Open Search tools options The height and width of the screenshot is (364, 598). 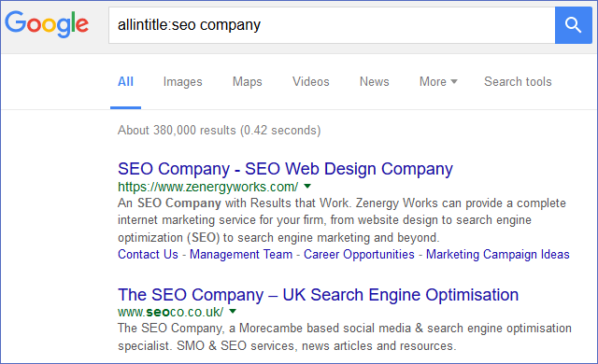[518, 81]
